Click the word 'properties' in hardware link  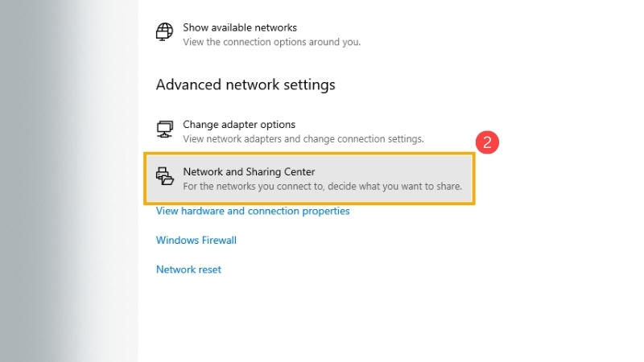[x=326, y=211]
